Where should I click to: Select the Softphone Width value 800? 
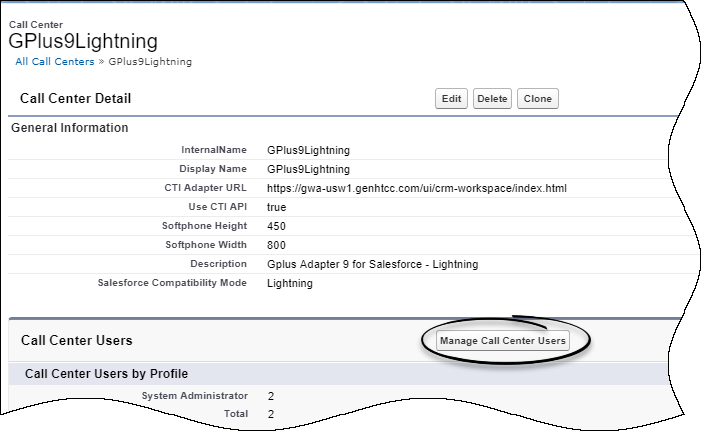point(277,245)
